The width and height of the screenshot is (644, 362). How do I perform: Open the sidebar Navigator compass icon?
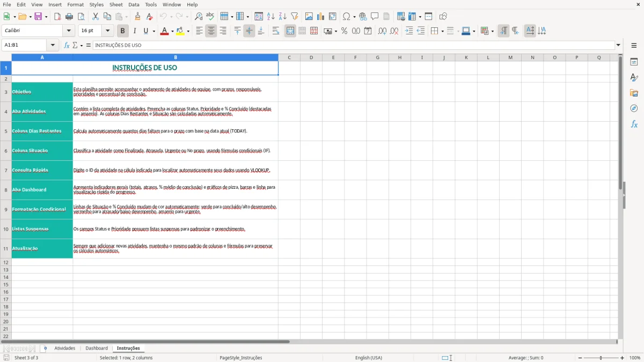634,108
